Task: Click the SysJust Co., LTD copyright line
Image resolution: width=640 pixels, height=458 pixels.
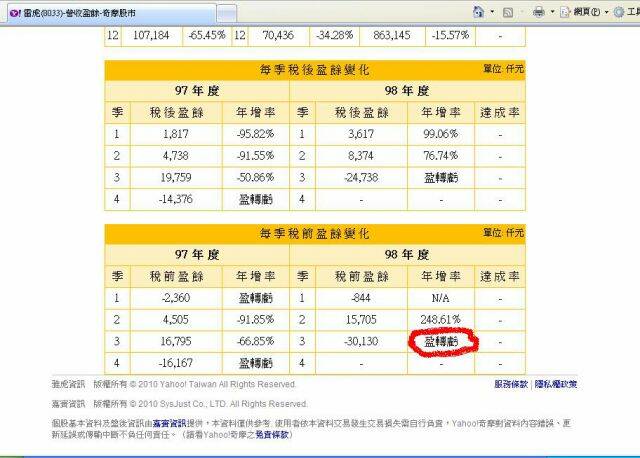Action: (180, 404)
